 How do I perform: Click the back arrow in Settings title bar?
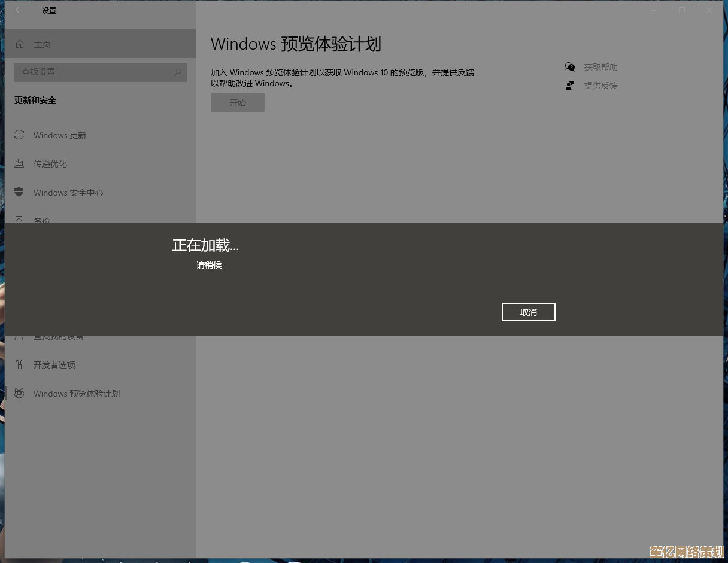click(x=19, y=10)
